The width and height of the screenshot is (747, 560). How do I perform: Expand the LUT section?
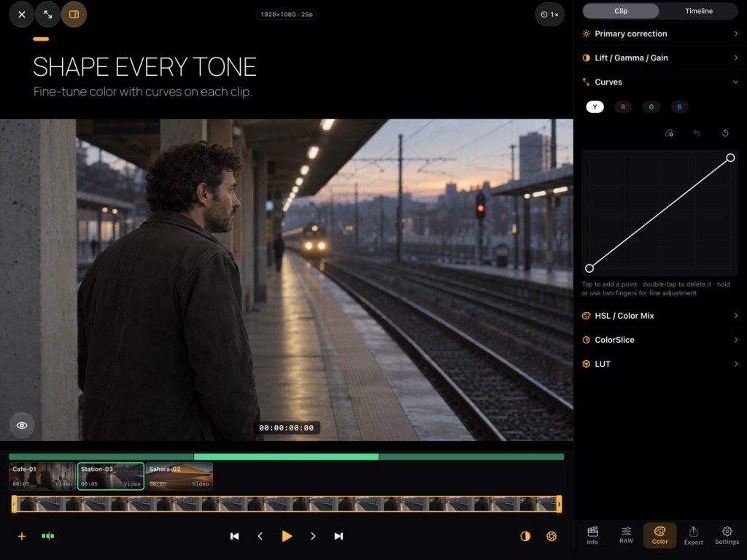[x=659, y=364]
